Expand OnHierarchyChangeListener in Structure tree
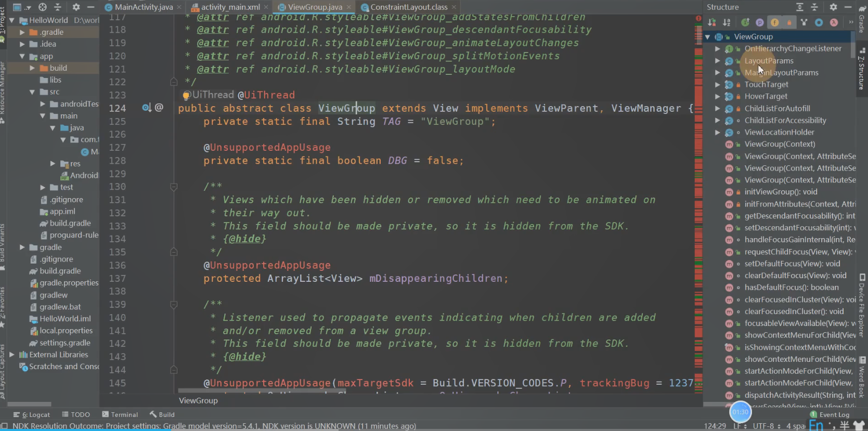 pos(718,48)
